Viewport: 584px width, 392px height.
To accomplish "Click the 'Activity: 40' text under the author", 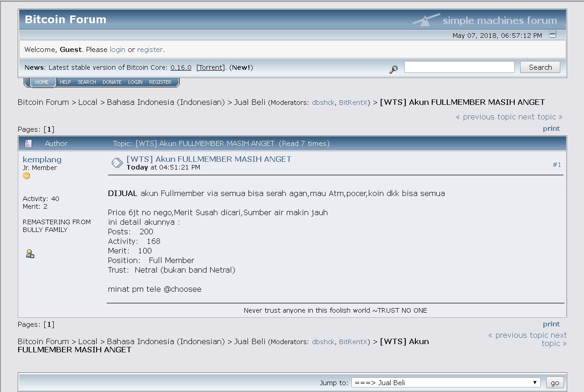I will click(41, 199).
